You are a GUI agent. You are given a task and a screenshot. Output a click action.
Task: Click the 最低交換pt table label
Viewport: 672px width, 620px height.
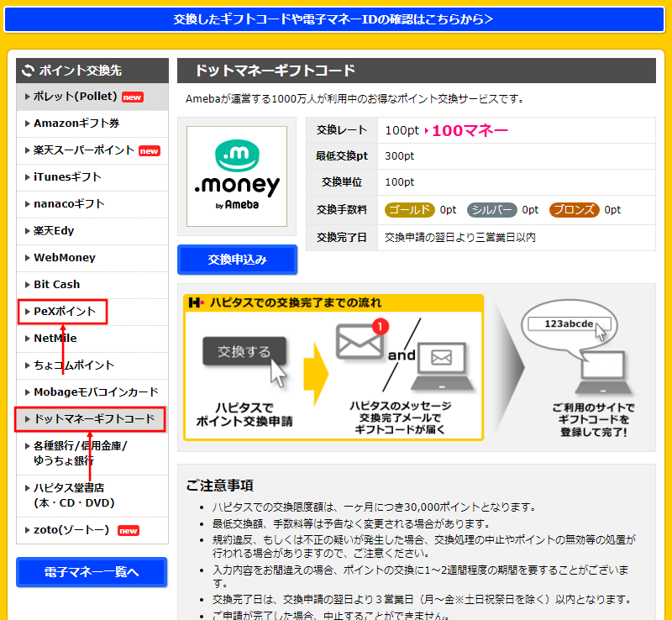point(342,156)
